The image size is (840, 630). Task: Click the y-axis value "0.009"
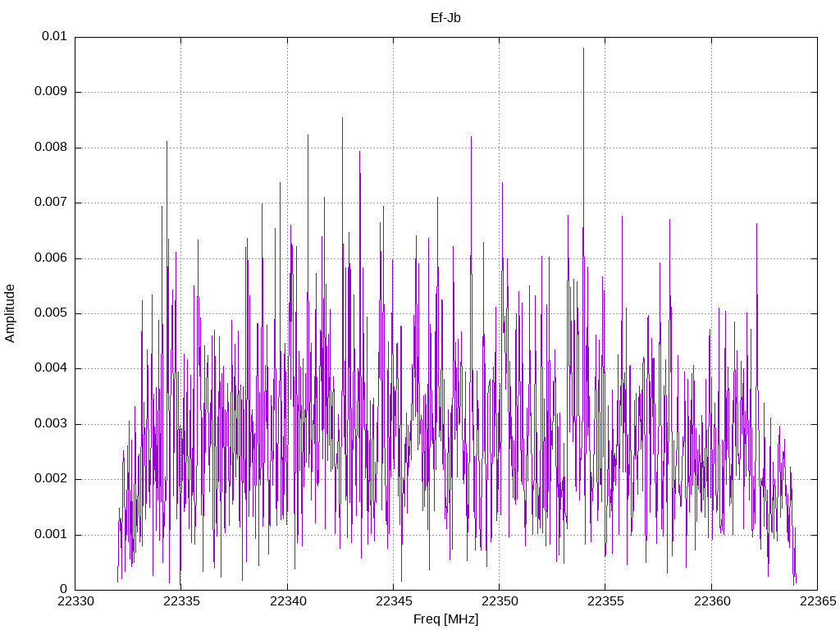51,92
